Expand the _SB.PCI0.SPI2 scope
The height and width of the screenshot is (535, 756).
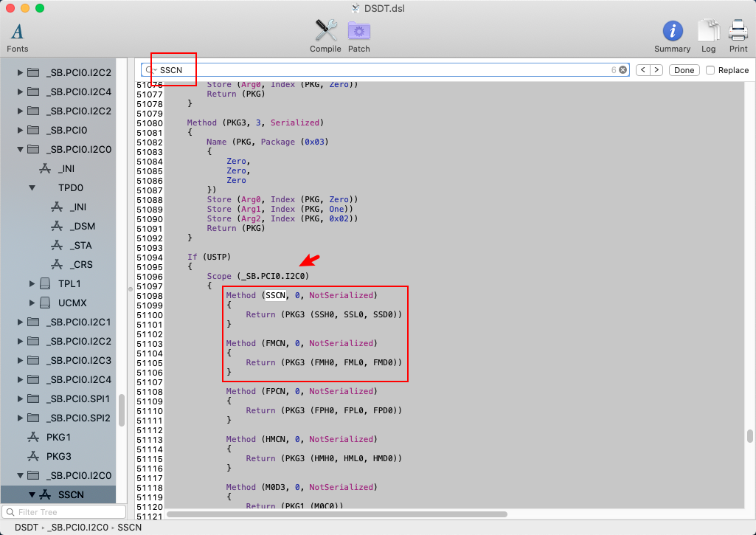coord(20,418)
